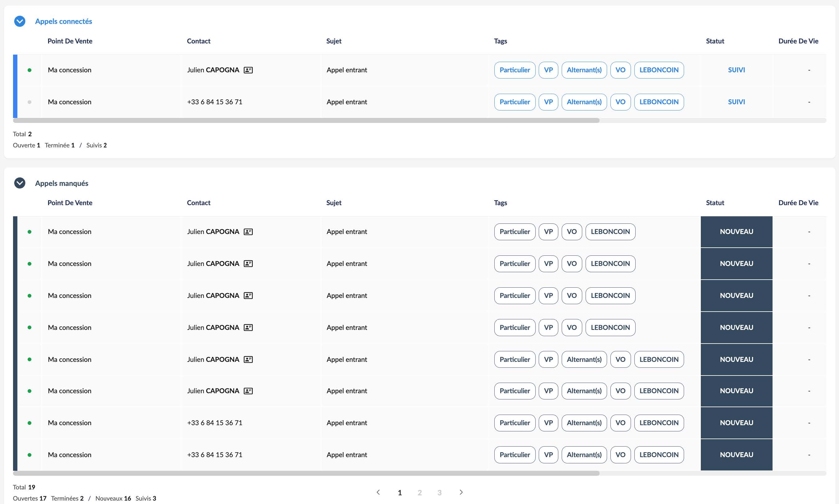
Task: Click phone number in last Appels manqués row
Action: coord(215,455)
